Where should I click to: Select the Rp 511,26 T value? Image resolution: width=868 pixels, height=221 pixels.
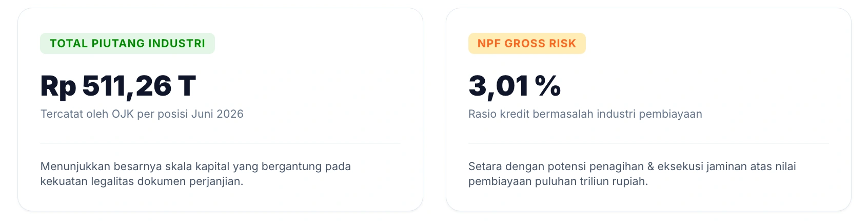coord(118,86)
